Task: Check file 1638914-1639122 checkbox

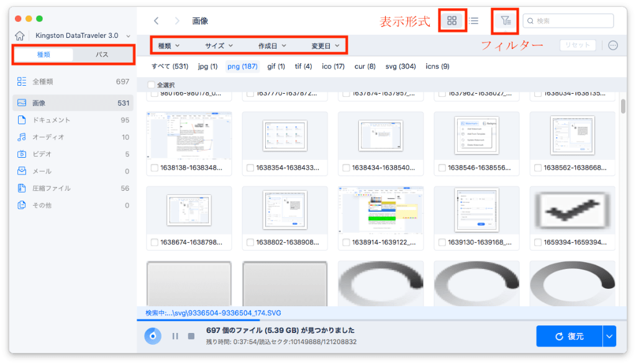Action: [x=346, y=242]
